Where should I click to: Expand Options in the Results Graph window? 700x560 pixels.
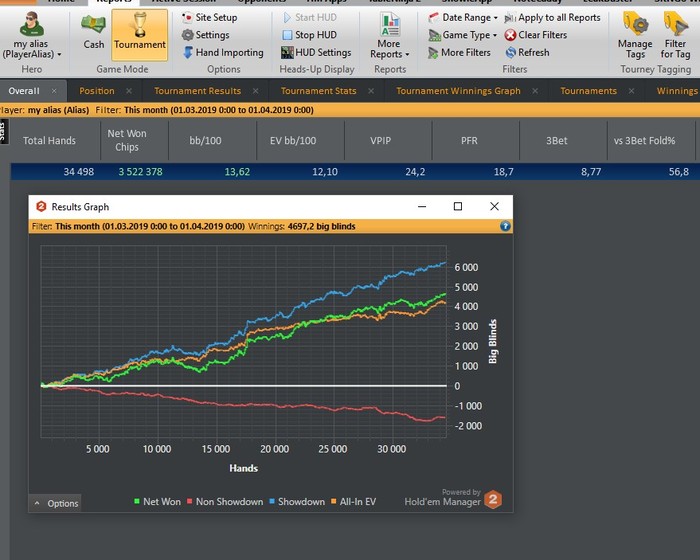click(x=55, y=503)
